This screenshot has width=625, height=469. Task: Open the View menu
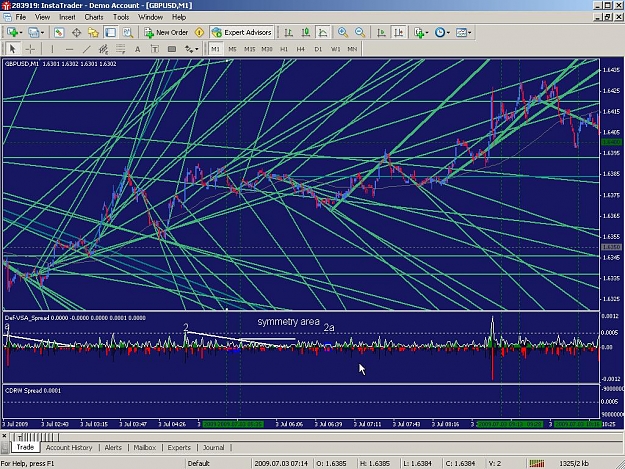(42, 17)
